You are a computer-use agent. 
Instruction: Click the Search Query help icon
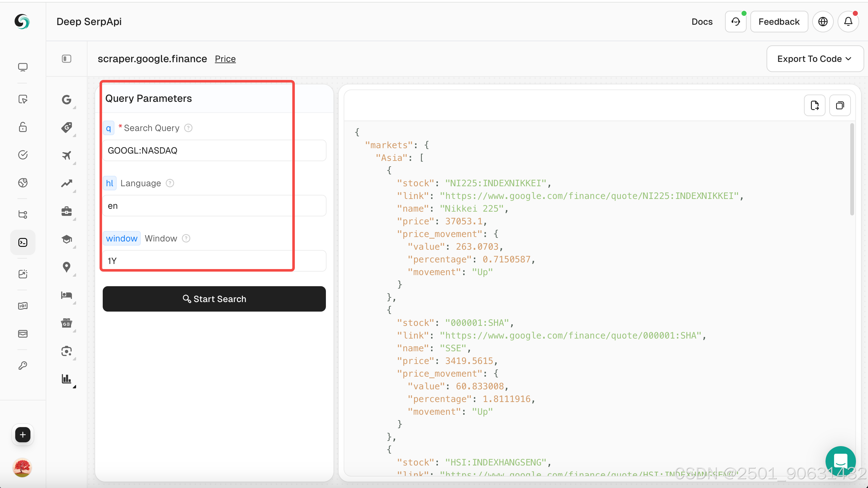188,128
